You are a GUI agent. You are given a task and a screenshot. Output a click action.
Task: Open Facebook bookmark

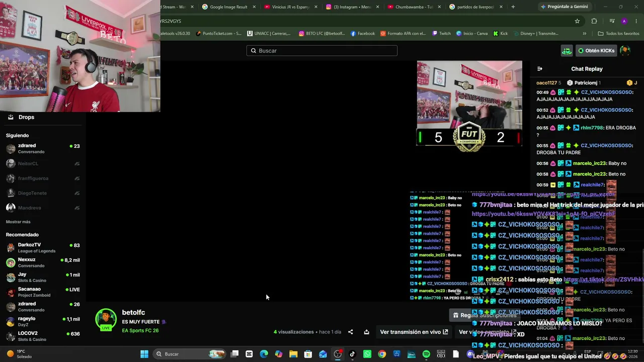[x=363, y=34]
